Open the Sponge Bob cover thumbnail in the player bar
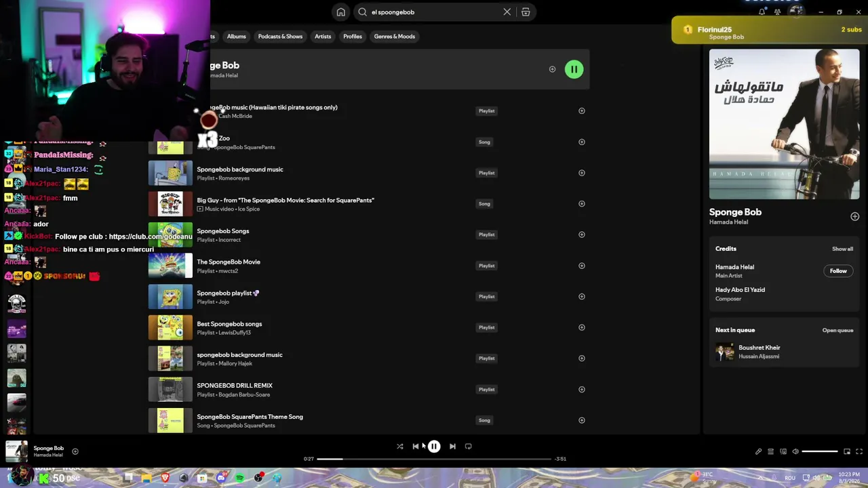 pyautogui.click(x=16, y=451)
